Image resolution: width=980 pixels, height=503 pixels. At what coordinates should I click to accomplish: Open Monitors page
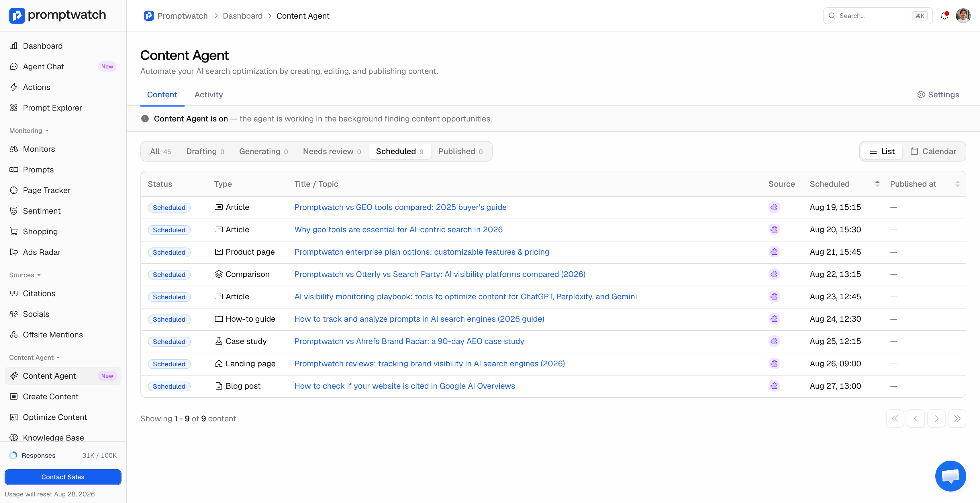click(x=63, y=149)
